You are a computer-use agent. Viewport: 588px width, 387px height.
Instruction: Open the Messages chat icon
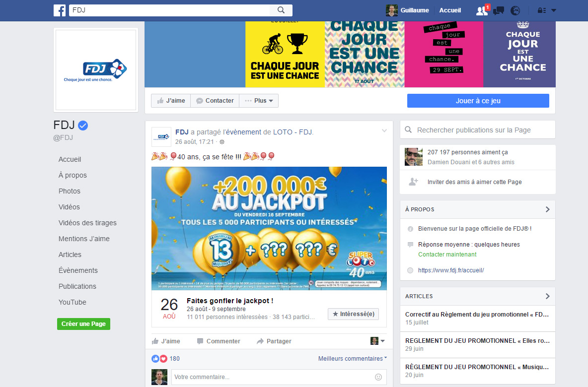[x=499, y=10]
